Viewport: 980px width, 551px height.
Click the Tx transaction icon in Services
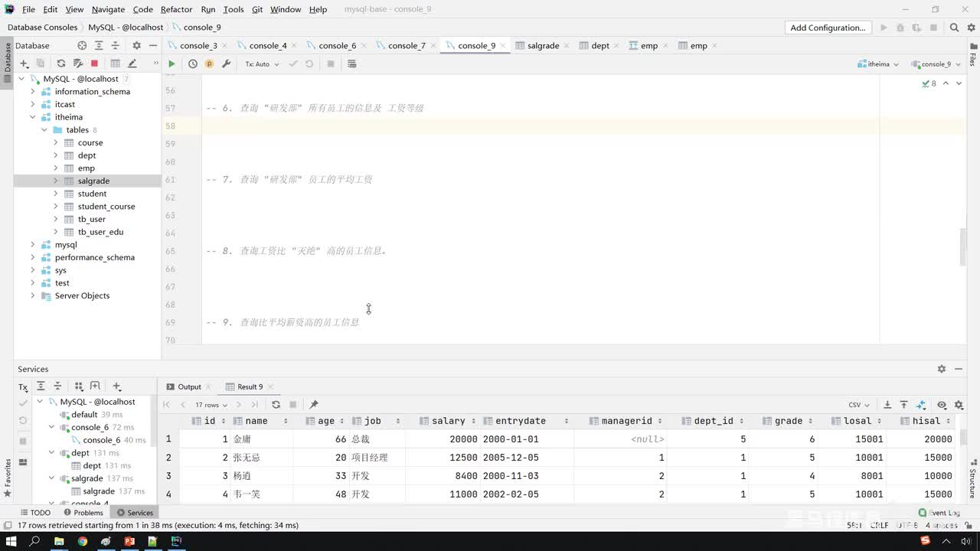[x=23, y=387]
